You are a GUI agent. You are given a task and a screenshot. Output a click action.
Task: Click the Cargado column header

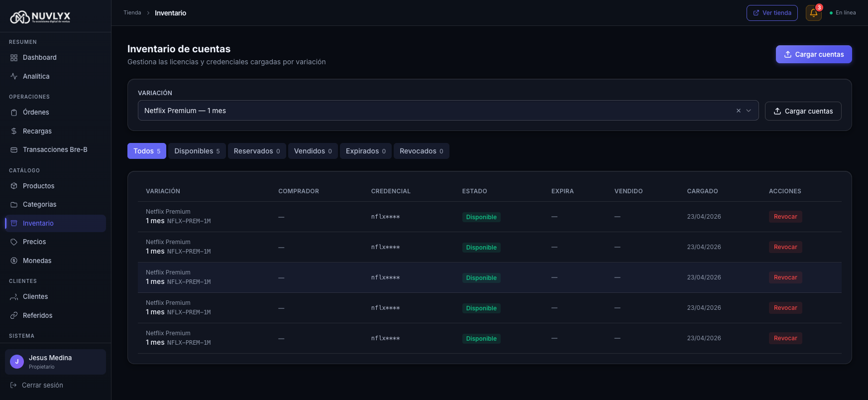702,191
